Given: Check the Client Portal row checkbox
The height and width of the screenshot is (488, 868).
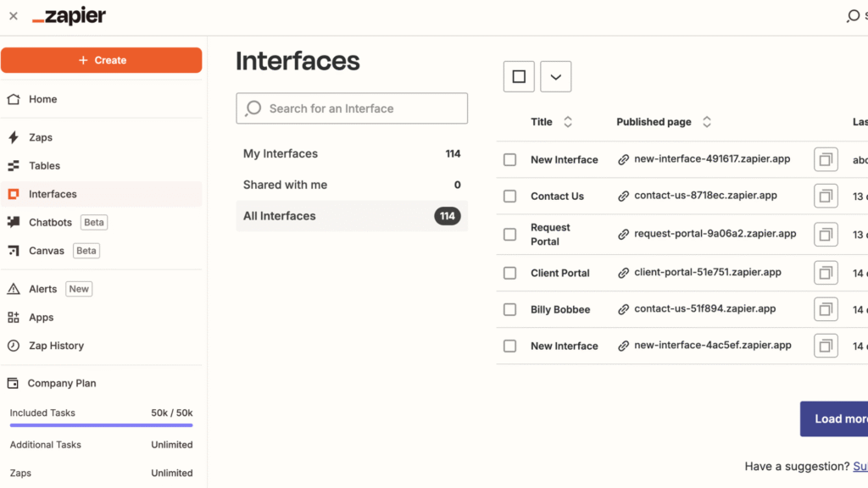Looking at the screenshot, I should pyautogui.click(x=509, y=274).
